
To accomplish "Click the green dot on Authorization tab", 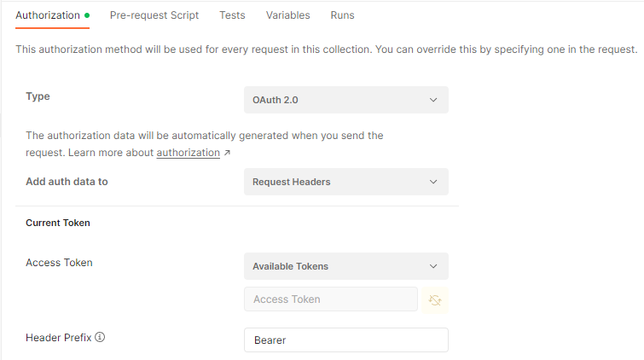I will [x=87, y=15].
